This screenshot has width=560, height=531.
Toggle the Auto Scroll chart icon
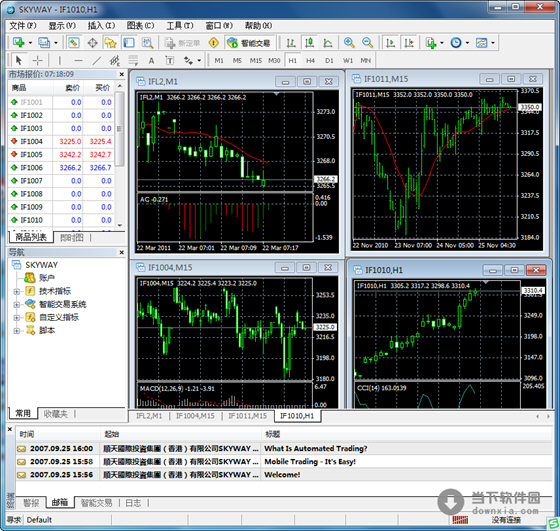(390, 42)
